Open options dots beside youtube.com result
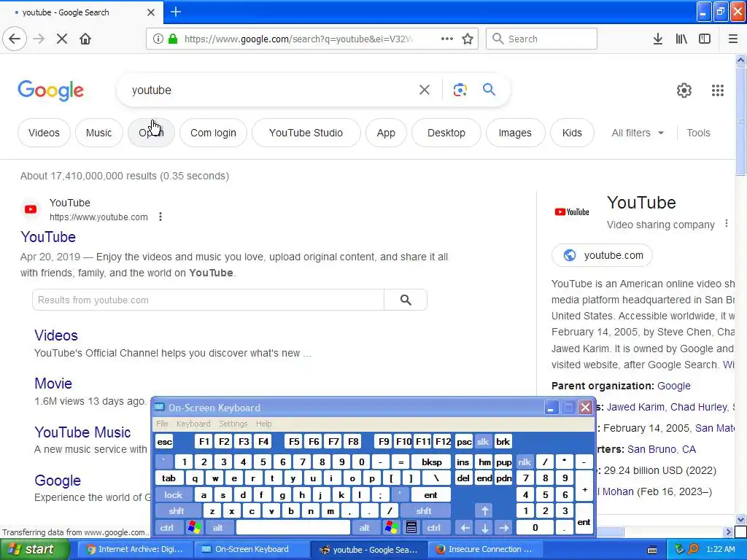The width and height of the screenshot is (747, 560). 160,217
